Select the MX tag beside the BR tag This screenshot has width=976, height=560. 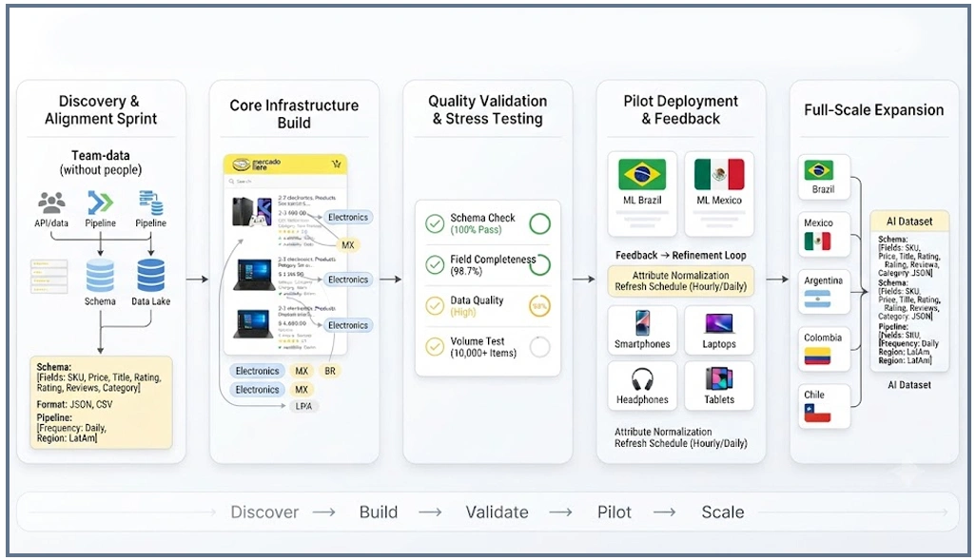point(302,371)
